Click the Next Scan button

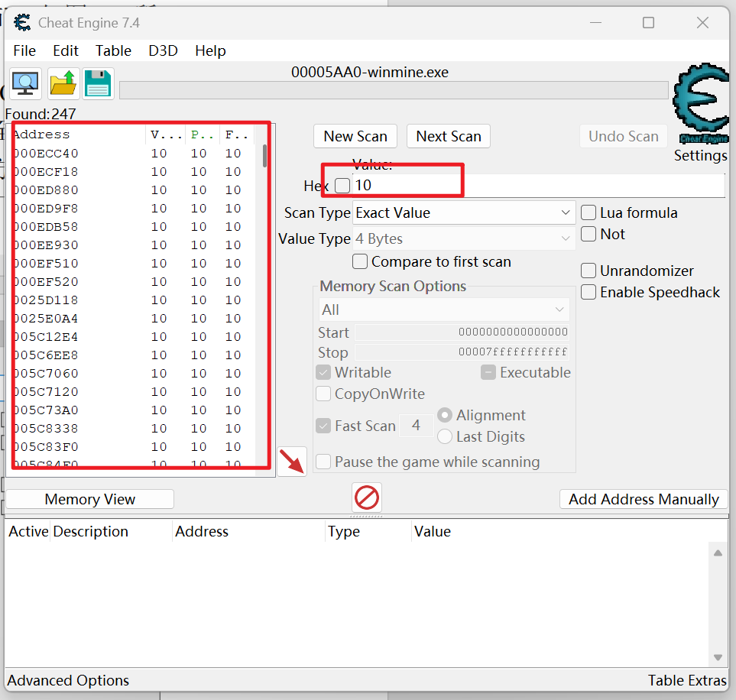[x=449, y=136]
